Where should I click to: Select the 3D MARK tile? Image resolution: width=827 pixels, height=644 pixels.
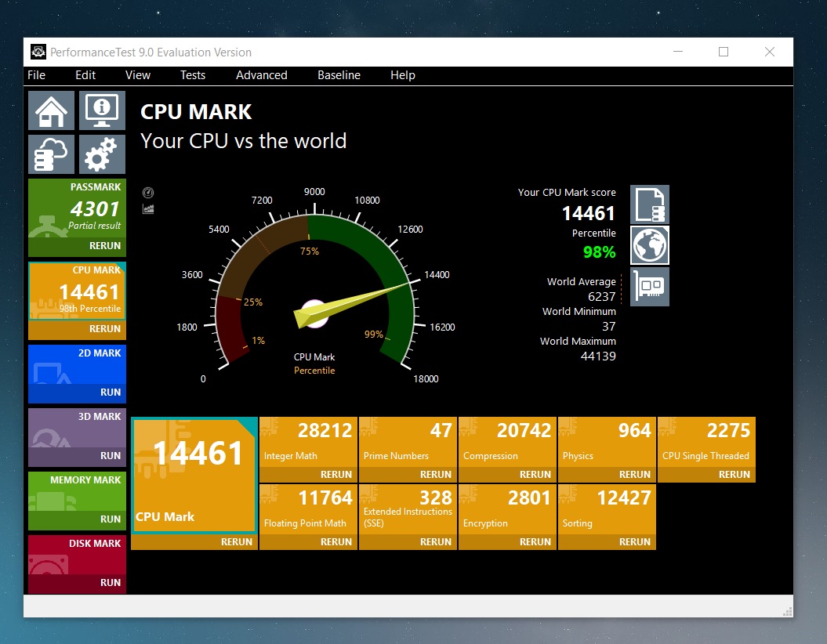(77, 428)
